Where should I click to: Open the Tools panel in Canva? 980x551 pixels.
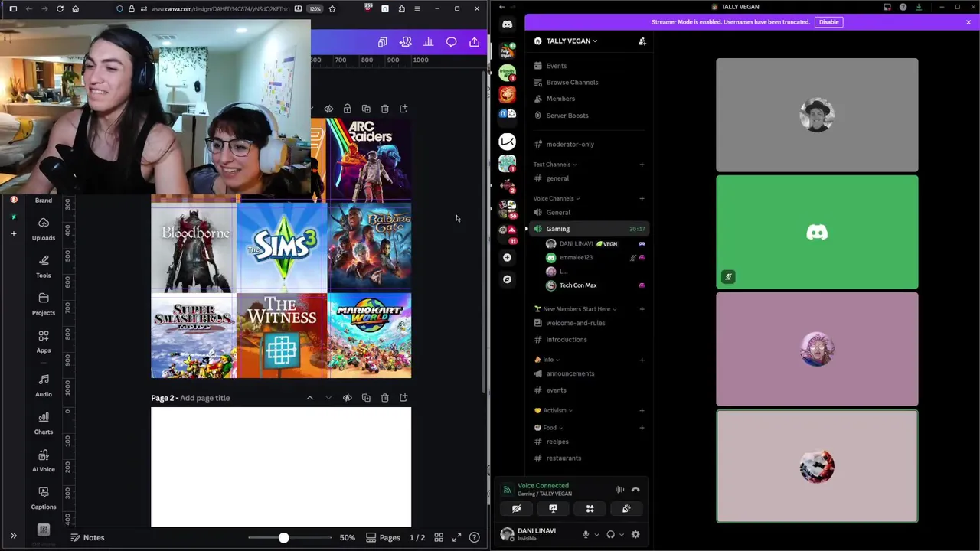(x=44, y=266)
